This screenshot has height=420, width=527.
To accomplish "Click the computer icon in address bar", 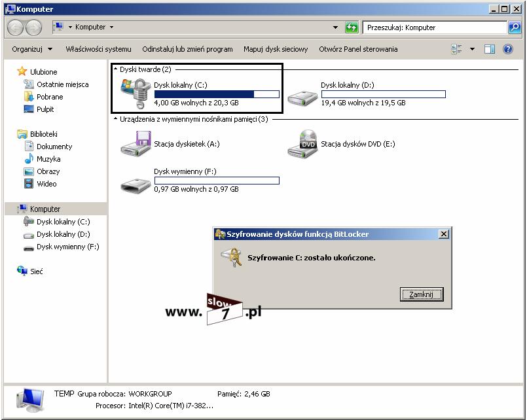I will click(59, 27).
